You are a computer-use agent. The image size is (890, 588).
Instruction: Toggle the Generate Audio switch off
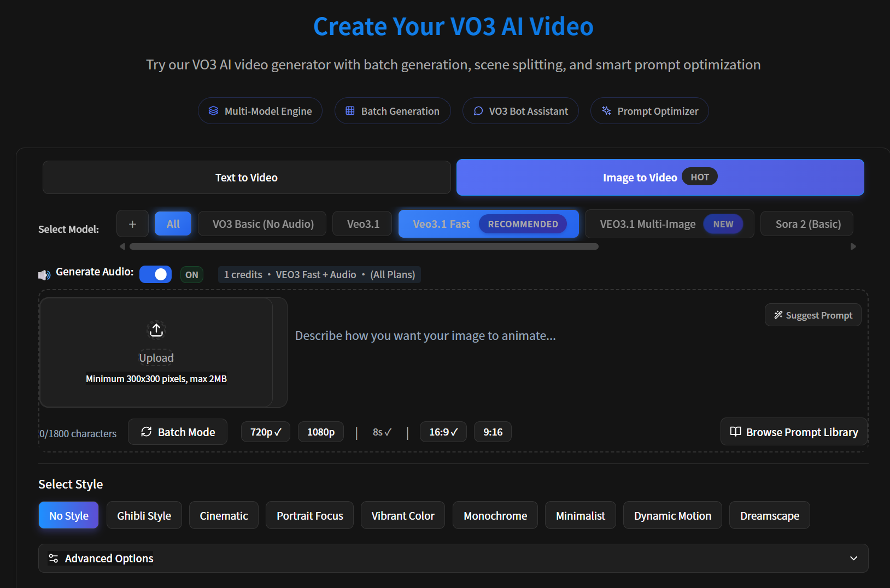pyautogui.click(x=155, y=274)
